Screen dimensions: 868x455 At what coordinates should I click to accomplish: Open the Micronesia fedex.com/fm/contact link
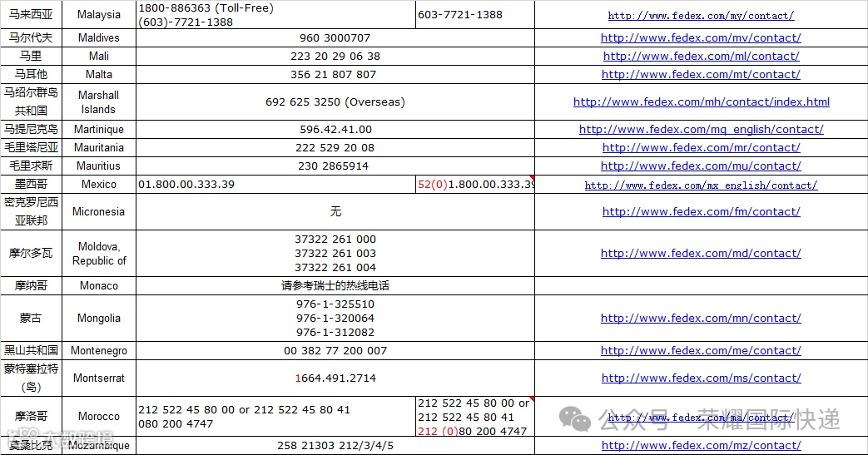click(701, 211)
